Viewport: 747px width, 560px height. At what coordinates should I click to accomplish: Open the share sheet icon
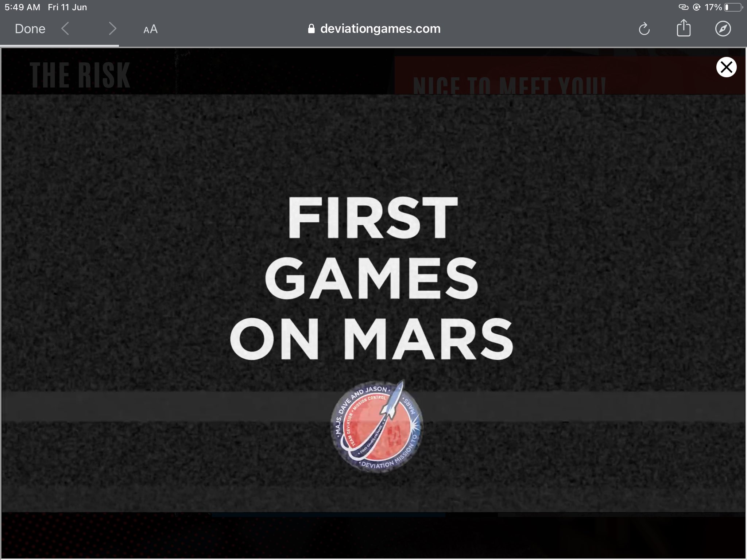(x=684, y=28)
